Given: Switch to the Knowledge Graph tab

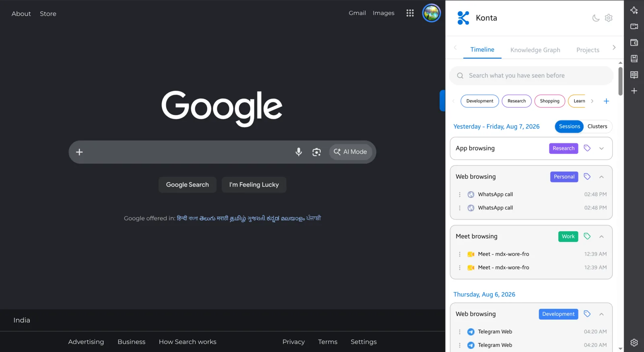Looking at the screenshot, I should click(535, 50).
